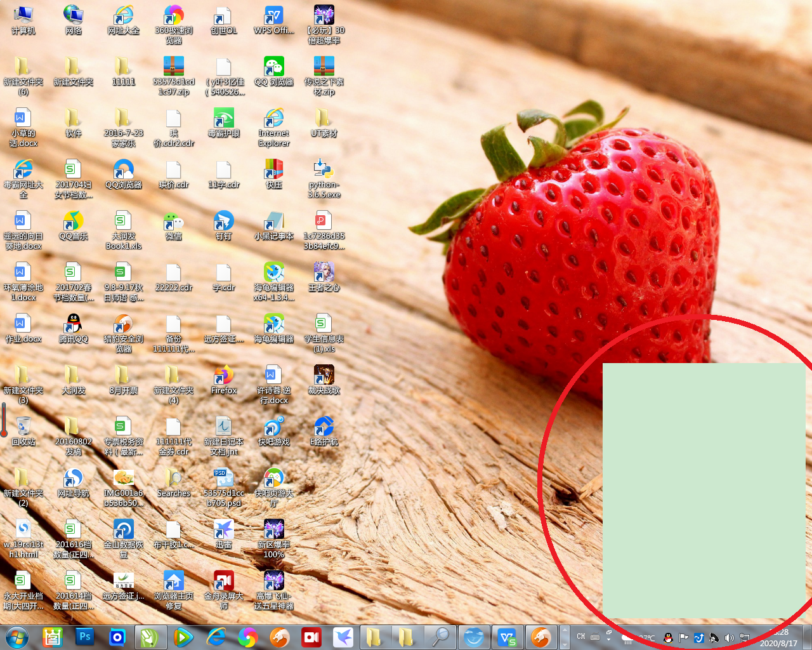The height and width of the screenshot is (650, 812).
Task: Select the 学生信息表(1).xls spreadsheet
Action: point(324,333)
